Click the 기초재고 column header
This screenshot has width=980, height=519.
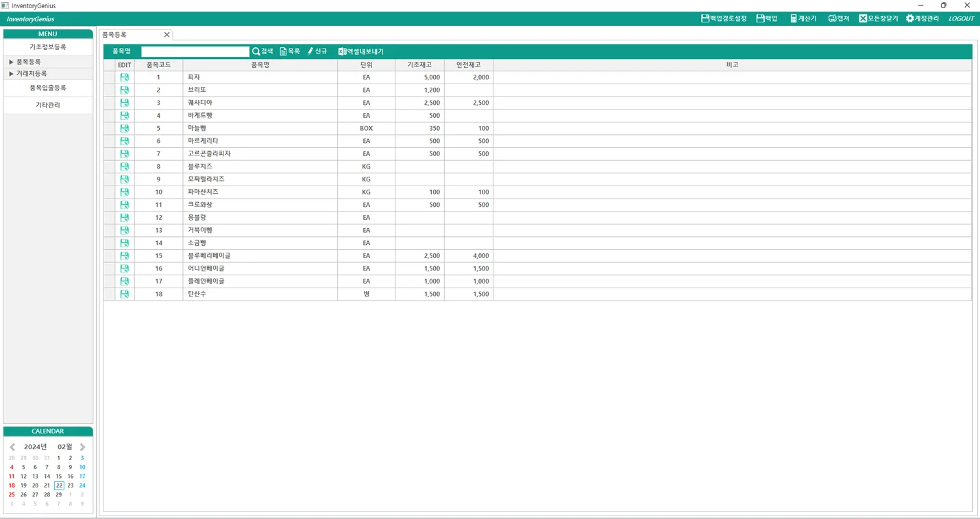(419, 65)
